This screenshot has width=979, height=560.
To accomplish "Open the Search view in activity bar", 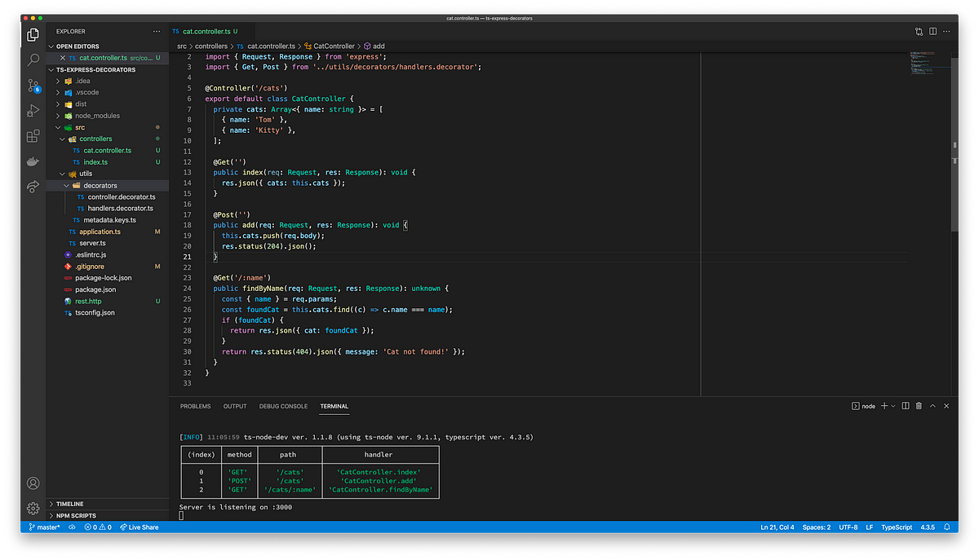I will click(33, 60).
